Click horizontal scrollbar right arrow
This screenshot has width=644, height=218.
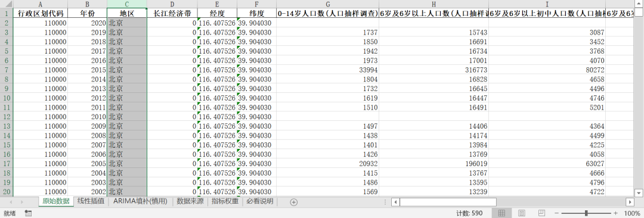pos(630,201)
